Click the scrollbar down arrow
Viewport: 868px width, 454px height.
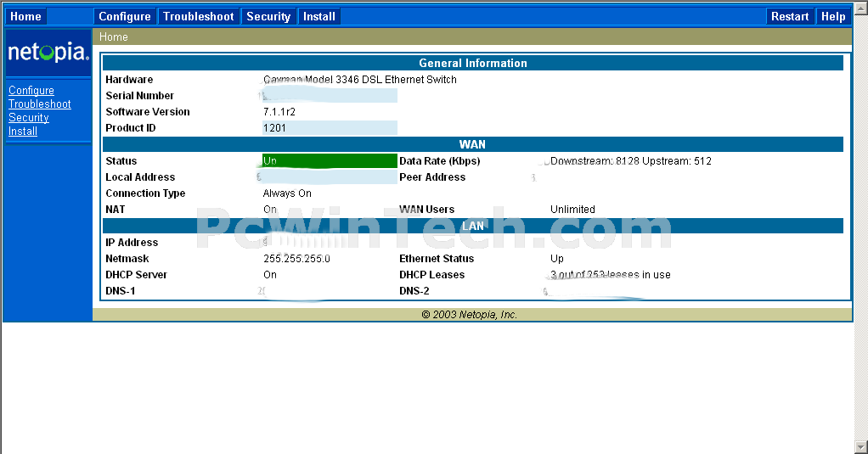pyautogui.click(x=861, y=446)
